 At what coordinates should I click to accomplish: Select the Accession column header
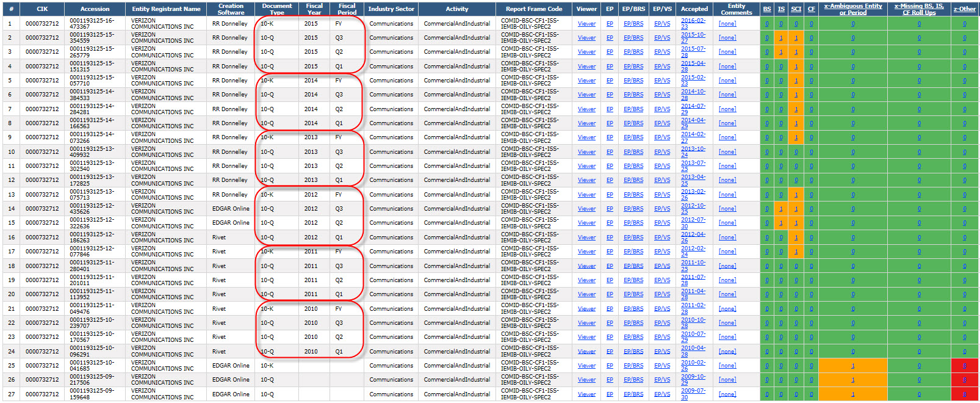click(x=95, y=9)
